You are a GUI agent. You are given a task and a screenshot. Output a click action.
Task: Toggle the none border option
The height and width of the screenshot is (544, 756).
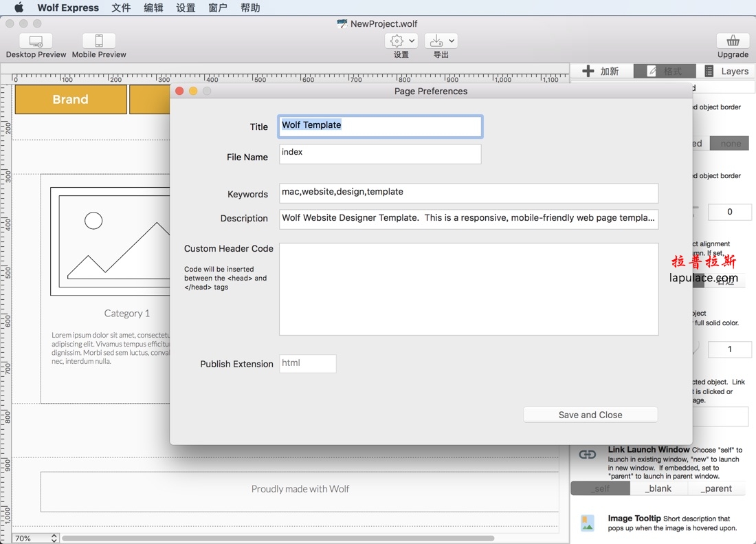pos(729,143)
